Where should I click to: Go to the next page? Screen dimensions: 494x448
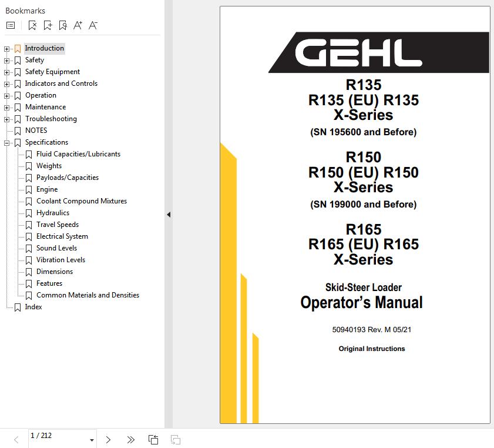click(108, 440)
